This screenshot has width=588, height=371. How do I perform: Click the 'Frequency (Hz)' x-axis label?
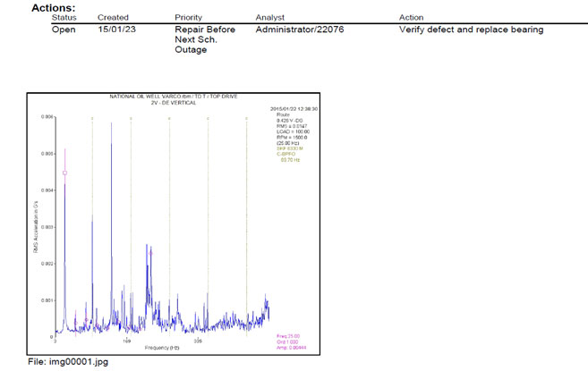[x=162, y=348]
